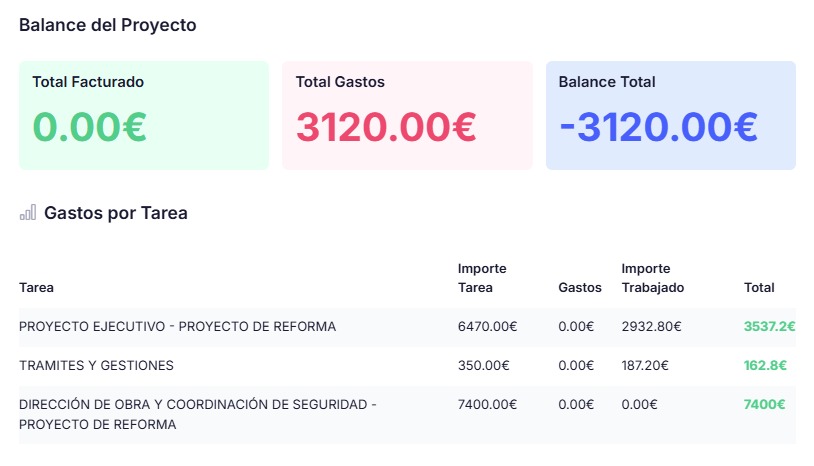Click the Total column header
Viewport: 814px width, 466px height.
pos(759,287)
